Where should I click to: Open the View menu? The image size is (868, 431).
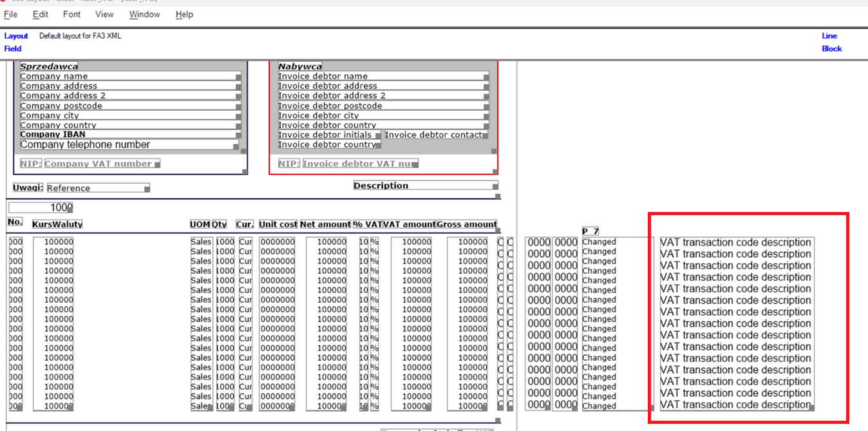[x=104, y=14]
